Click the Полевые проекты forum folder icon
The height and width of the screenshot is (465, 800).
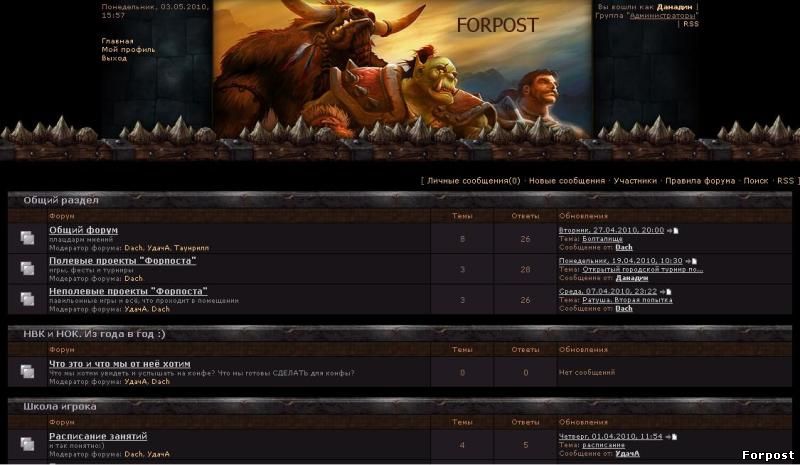[x=28, y=268]
